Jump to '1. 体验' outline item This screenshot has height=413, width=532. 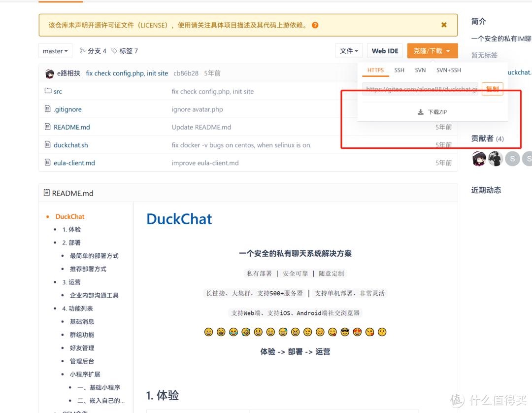(x=71, y=230)
